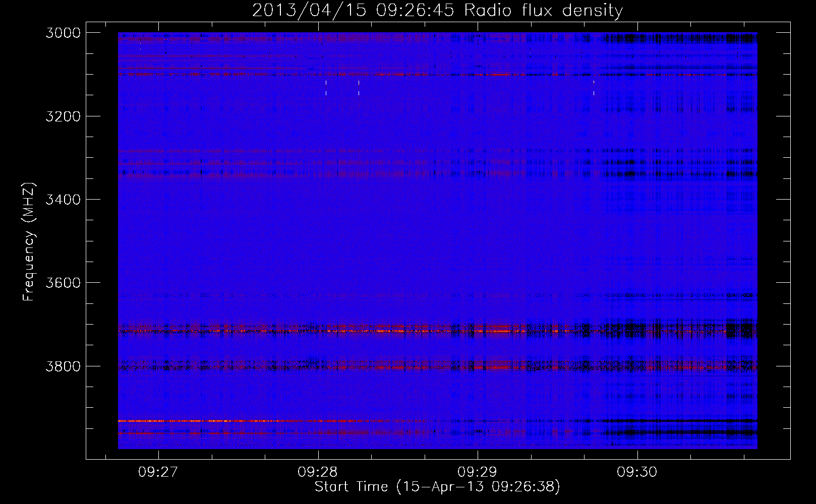This screenshot has width=816, height=504.
Task: Click the 09:29 time tick label
Action: (x=477, y=472)
